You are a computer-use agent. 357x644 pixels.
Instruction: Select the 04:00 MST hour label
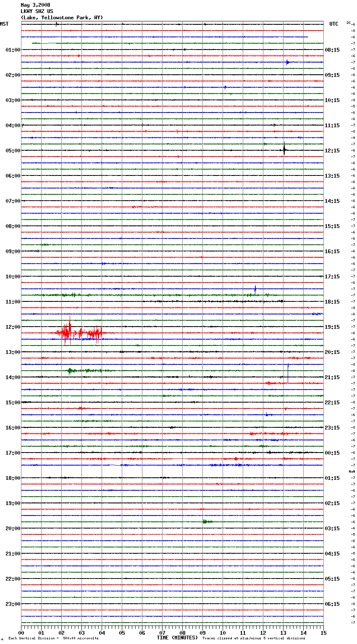tap(13, 126)
